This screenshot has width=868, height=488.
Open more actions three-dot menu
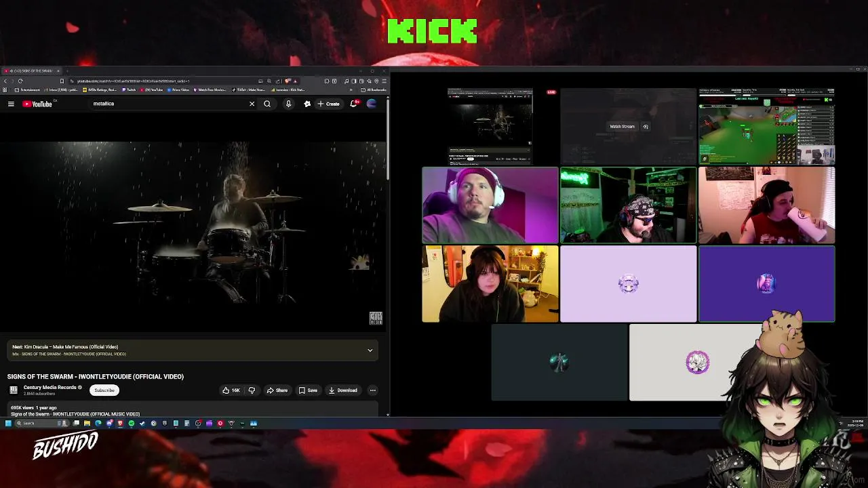[x=372, y=390]
